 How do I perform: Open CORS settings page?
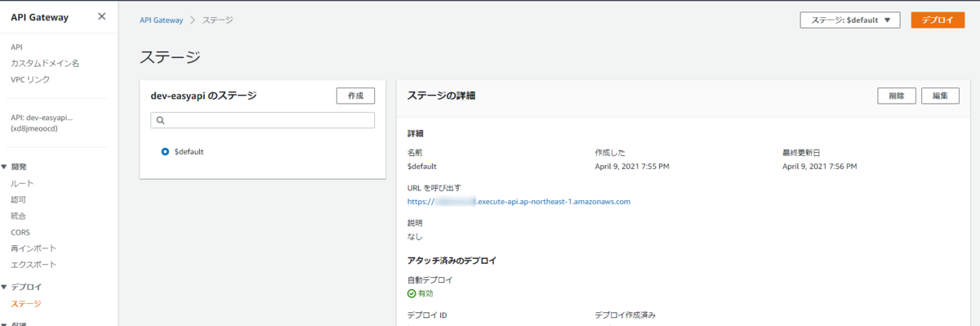(20, 232)
